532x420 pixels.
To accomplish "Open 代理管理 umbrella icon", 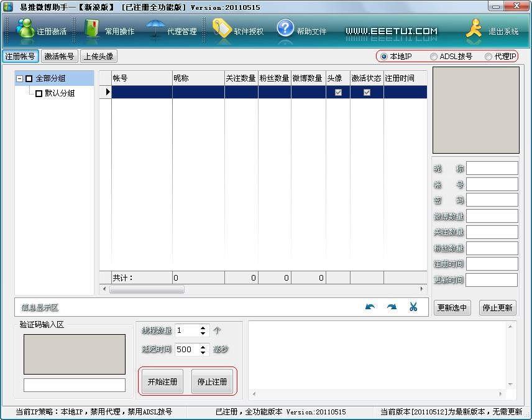I will pos(155,29).
